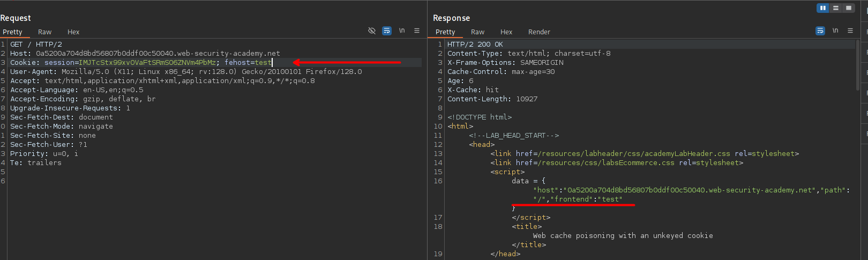Click the 'Priority: u=0, i' line

tap(44, 154)
